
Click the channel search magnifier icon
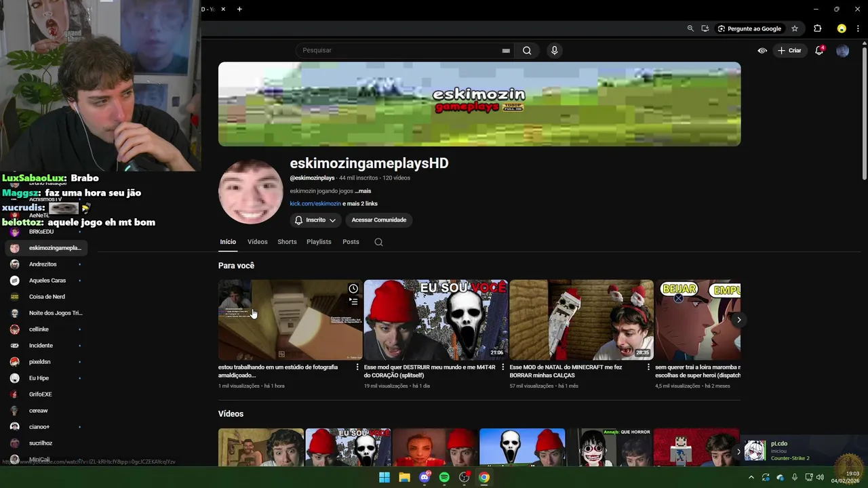tap(378, 242)
